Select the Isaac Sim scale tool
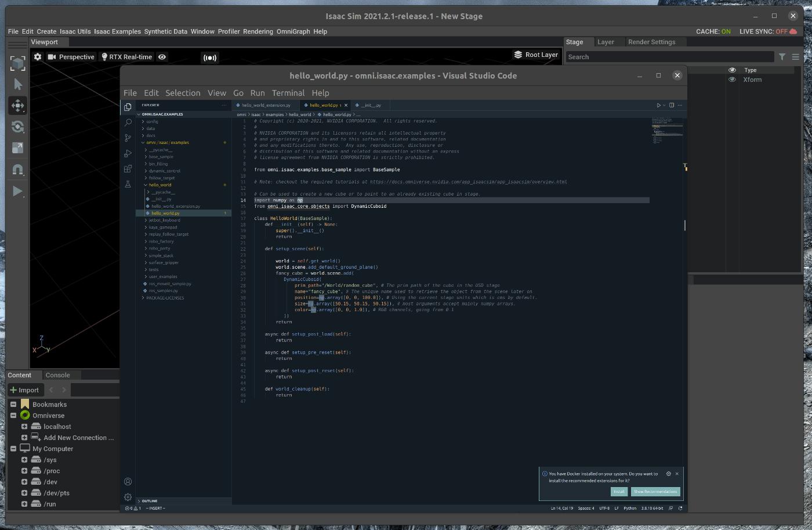The image size is (812, 530). [18, 148]
